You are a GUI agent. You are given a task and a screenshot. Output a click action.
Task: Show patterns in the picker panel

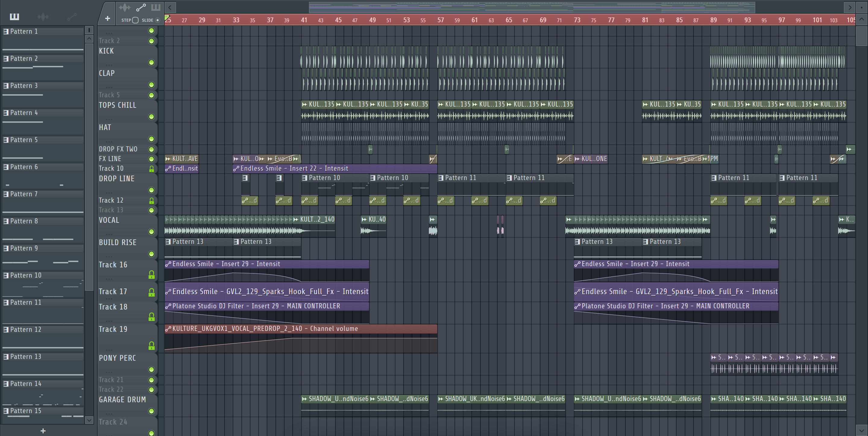coord(14,17)
